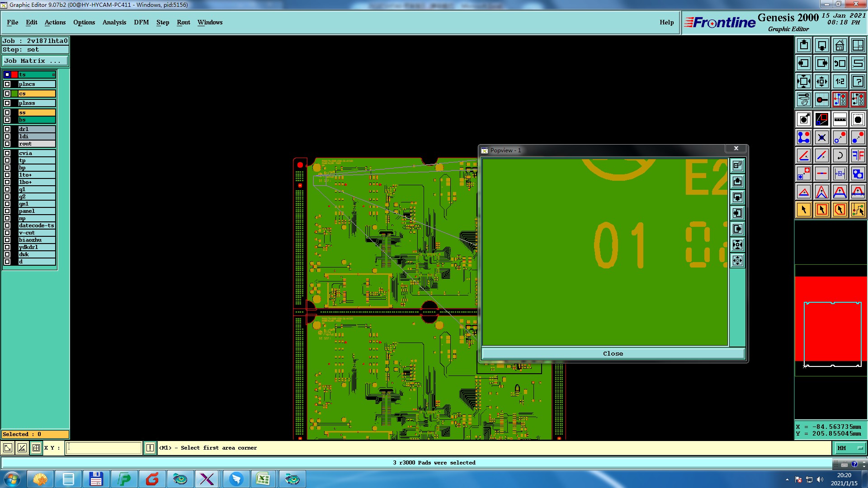Select the rotate arrow tool

840,155
